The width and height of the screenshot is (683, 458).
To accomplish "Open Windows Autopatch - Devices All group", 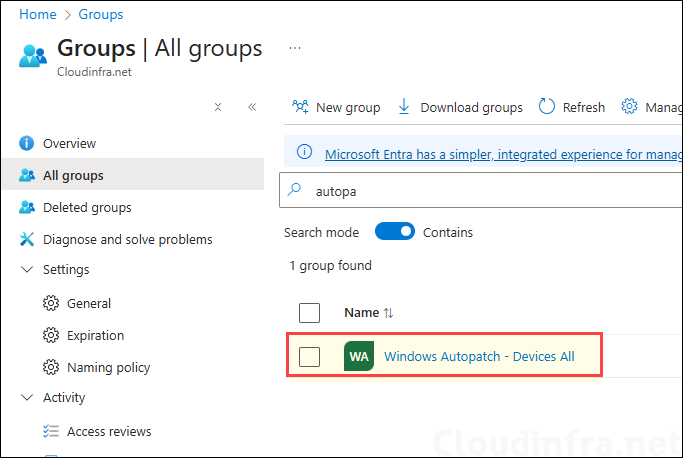I will coord(479,357).
